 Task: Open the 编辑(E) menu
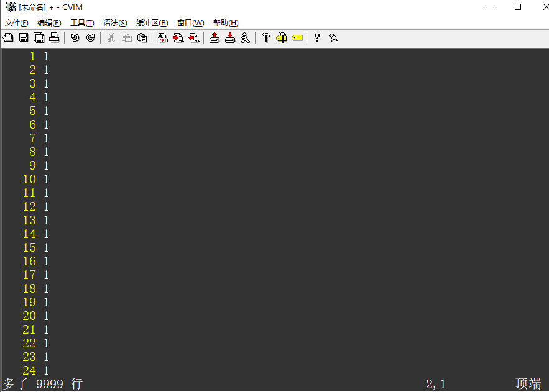[x=49, y=23]
